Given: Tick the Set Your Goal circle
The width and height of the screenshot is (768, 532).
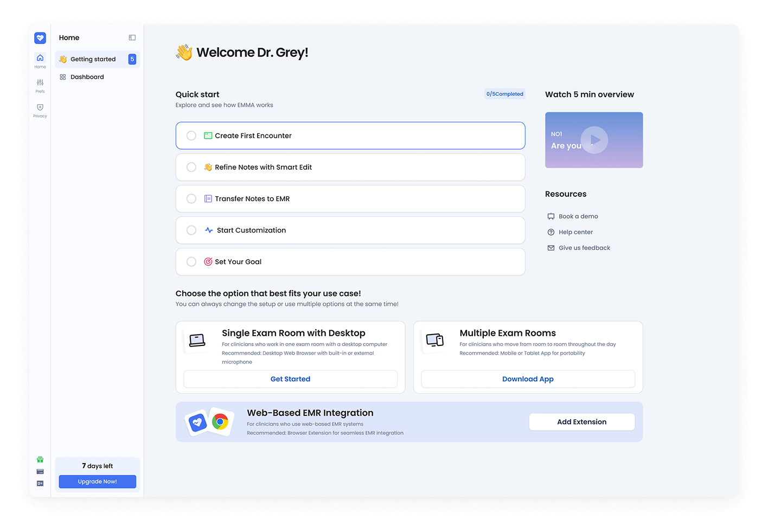Looking at the screenshot, I should (x=191, y=262).
